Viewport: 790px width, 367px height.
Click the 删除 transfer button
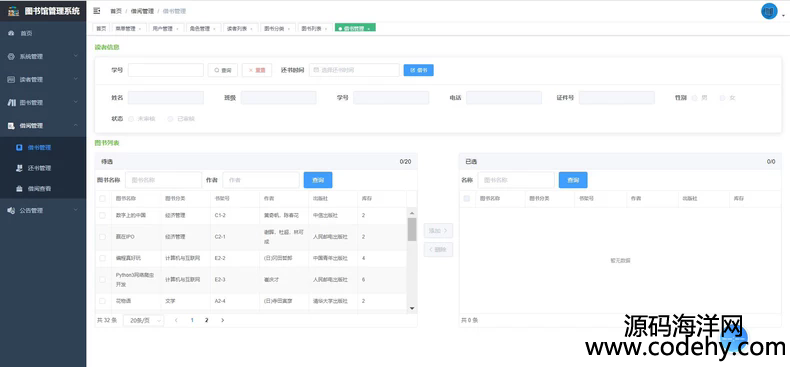point(438,250)
